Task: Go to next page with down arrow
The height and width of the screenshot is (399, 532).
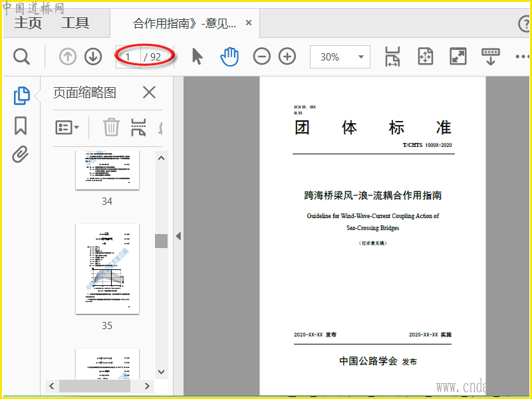Action: (x=93, y=57)
